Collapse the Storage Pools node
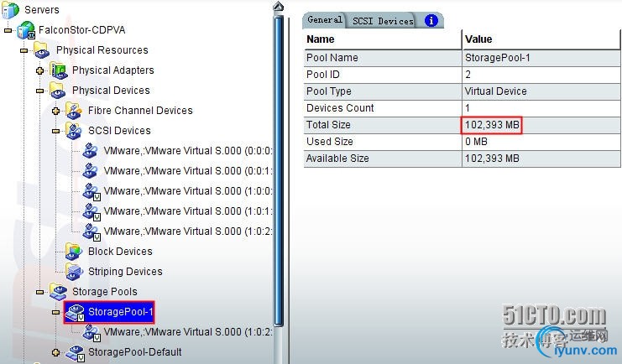This screenshot has height=364, width=622. tap(39, 292)
